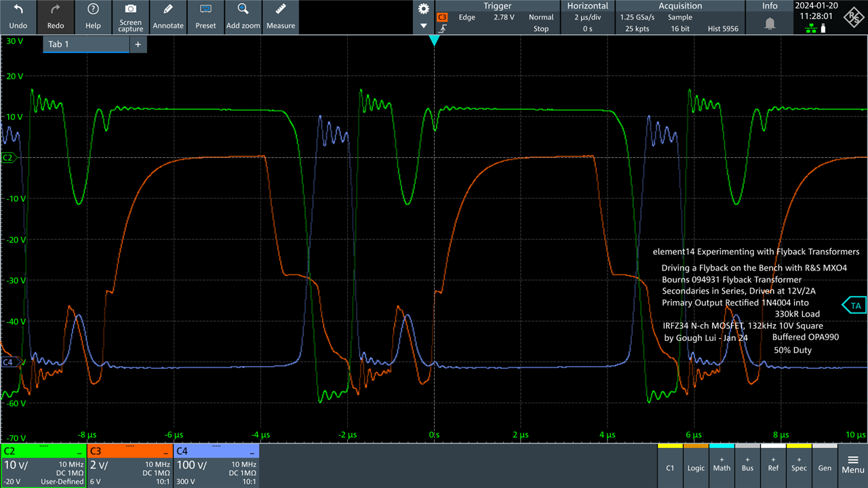Image resolution: width=868 pixels, height=488 pixels.
Task: Open notifications via the Info bell icon
Action: coord(770,24)
